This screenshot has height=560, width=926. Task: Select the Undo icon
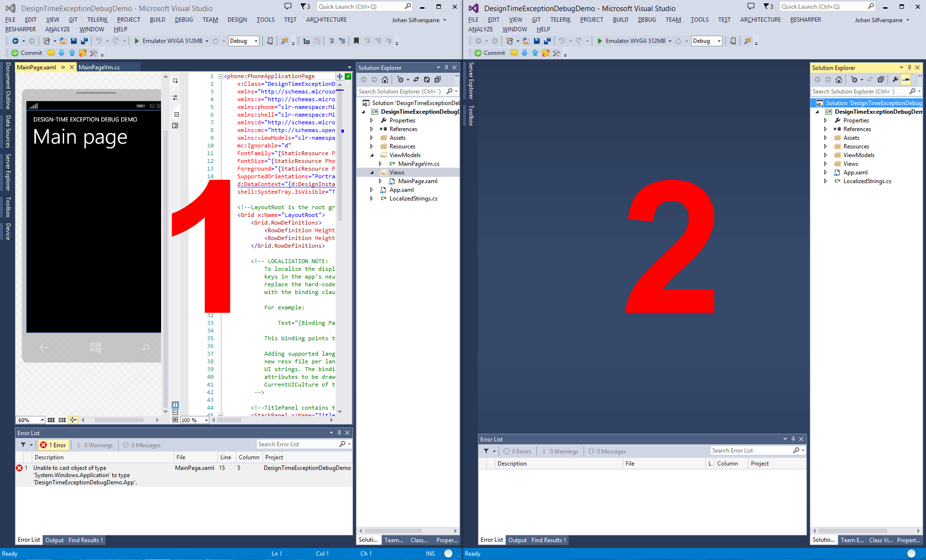point(99,41)
